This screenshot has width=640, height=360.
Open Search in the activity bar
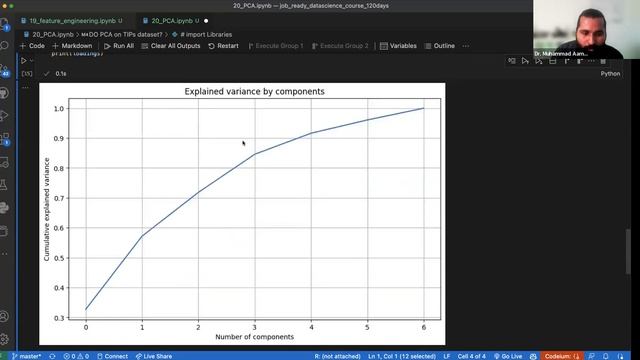click(x=4, y=45)
